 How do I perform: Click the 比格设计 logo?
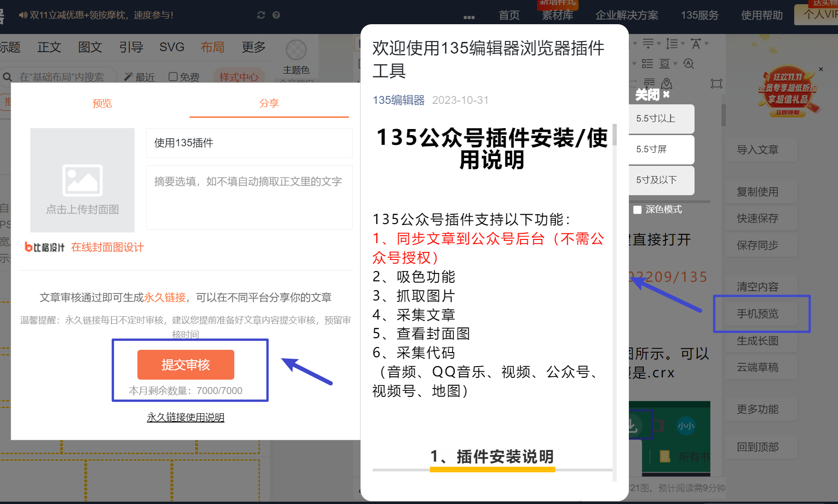[45, 247]
